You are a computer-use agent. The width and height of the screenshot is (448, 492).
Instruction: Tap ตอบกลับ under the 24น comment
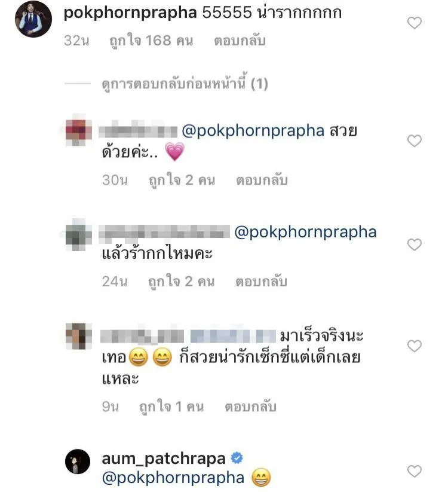(261, 282)
